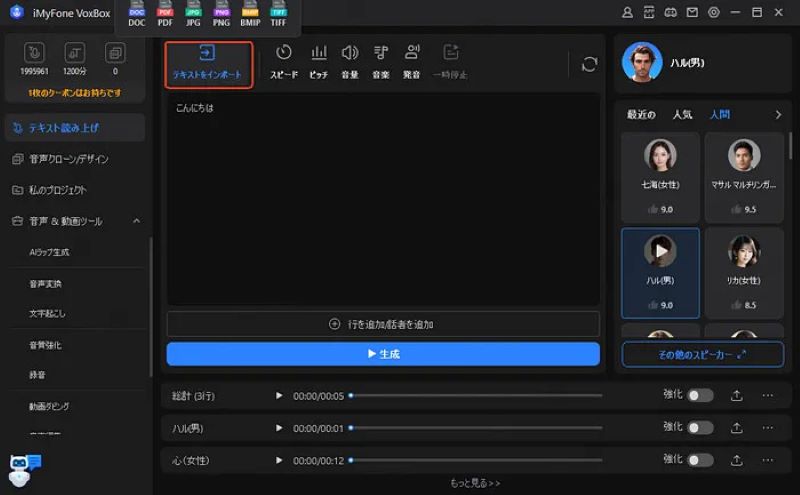
Task: Toggle 強化 for the 総計 (3行) row
Action: coord(700,395)
